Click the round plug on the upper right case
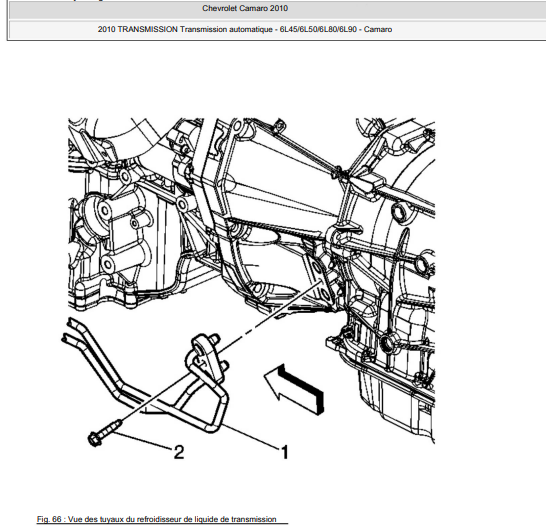This screenshot has height=528, width=546. click(x=399, y=212)
